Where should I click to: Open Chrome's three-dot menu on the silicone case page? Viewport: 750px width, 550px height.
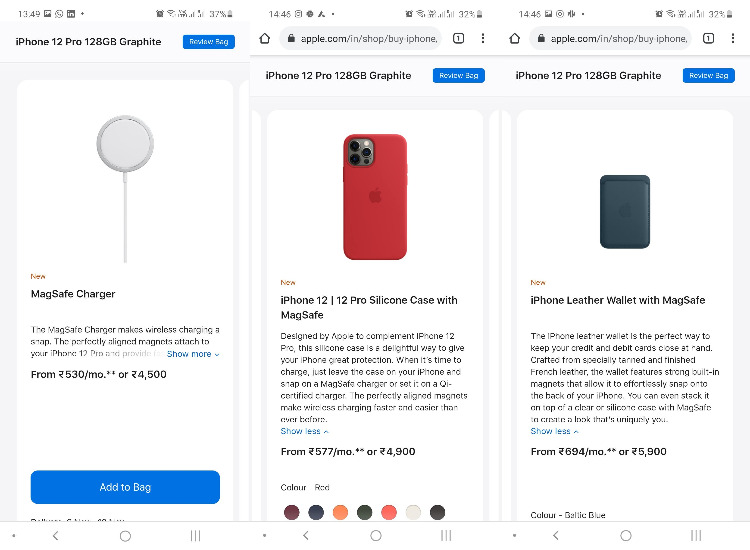pyautogui.click(x=483, y=38)
